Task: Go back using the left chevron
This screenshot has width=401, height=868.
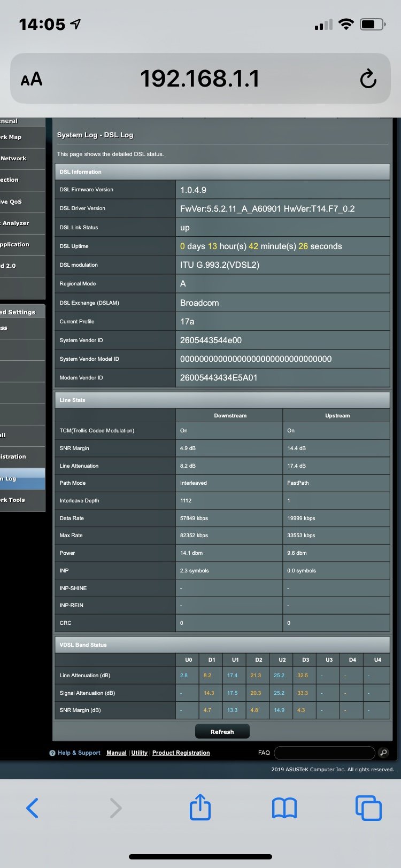Action: (33, 808)
